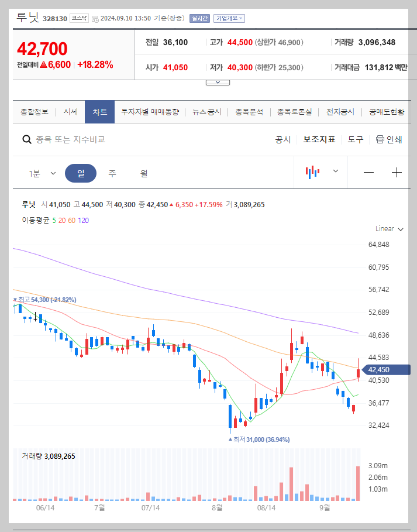Zoom in with the plus icon

click(x=397, y=172)
